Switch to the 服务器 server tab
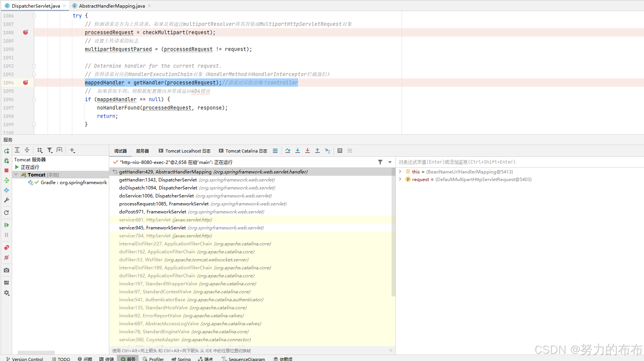 [143, 151]
